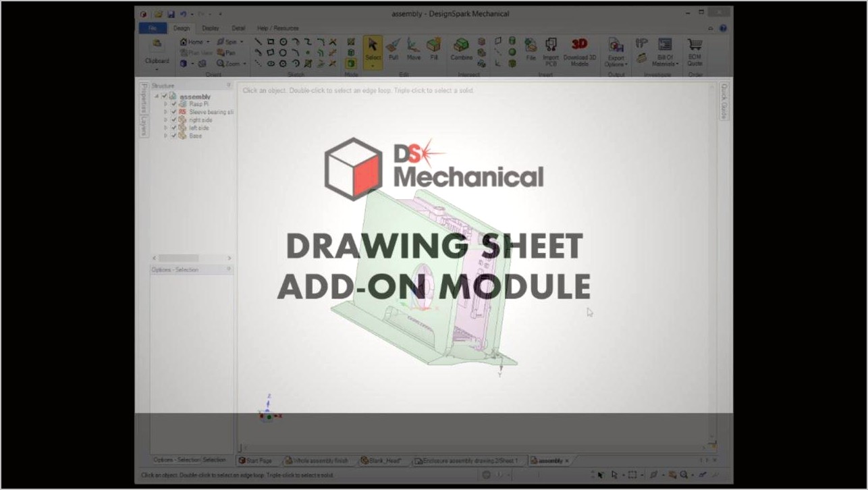
Task: Select the Circle sketch tool
Action: [x=283, y=42]
